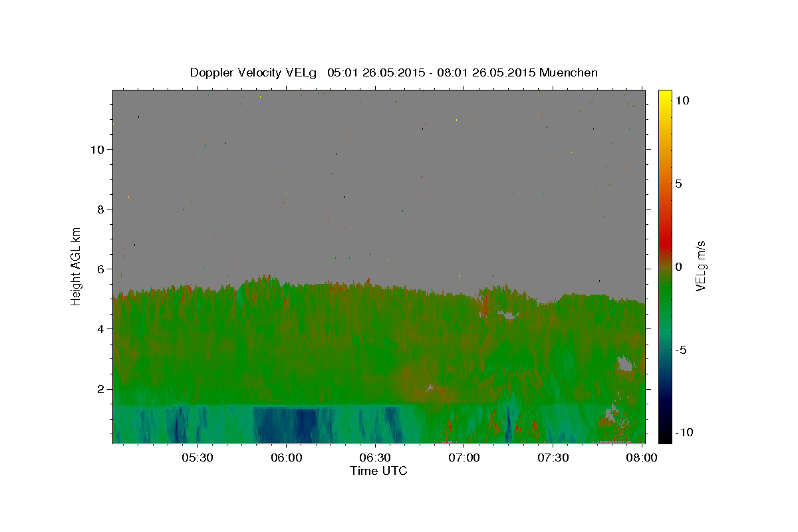798x532 pixels.
Task: Click the height tick label 2
Action: coord(100,389)
